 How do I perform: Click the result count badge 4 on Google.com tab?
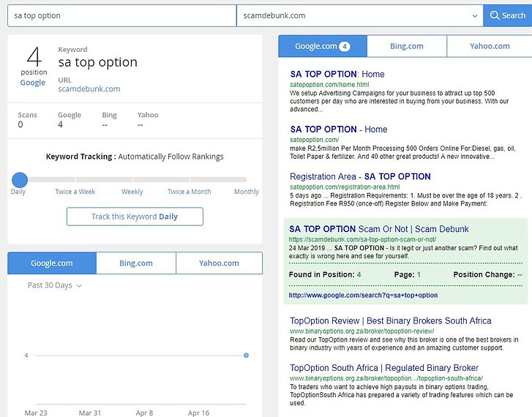(345, 47)
